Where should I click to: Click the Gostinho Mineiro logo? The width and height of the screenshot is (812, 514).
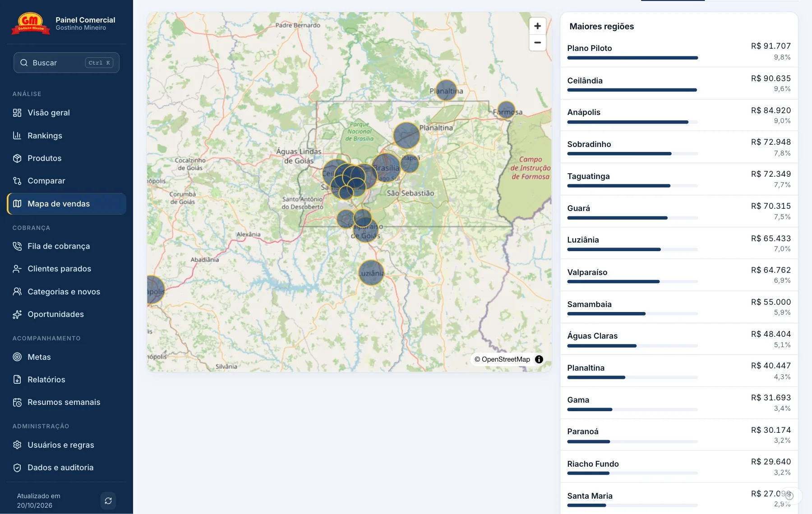[x=31, y=23]
